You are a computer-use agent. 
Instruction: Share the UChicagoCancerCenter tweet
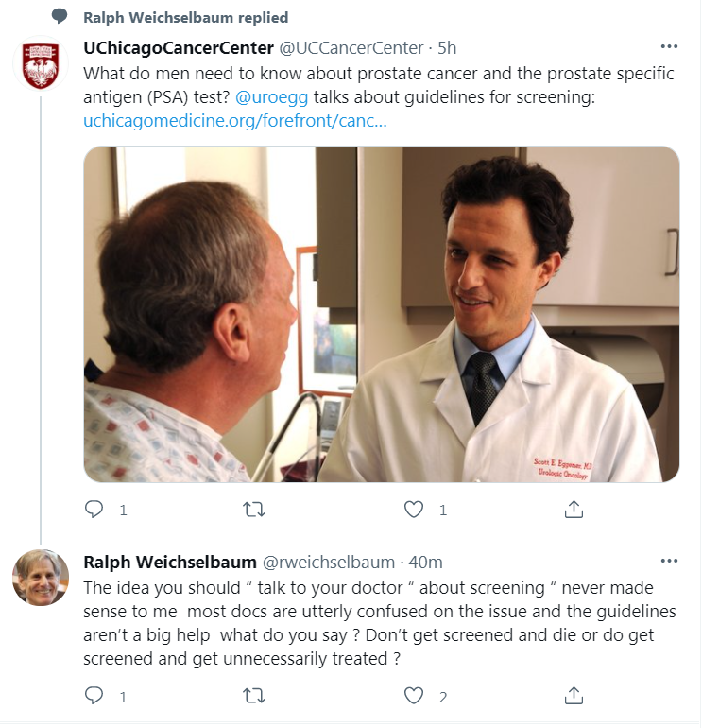click(573, 510)
